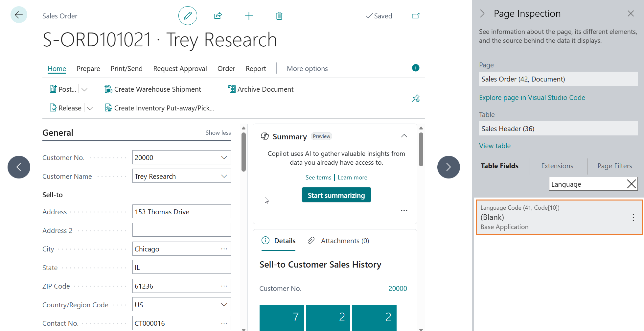This screenshot has width=644, height=331.
Task: Click the Archive Document icon
Action: point(231,89)
